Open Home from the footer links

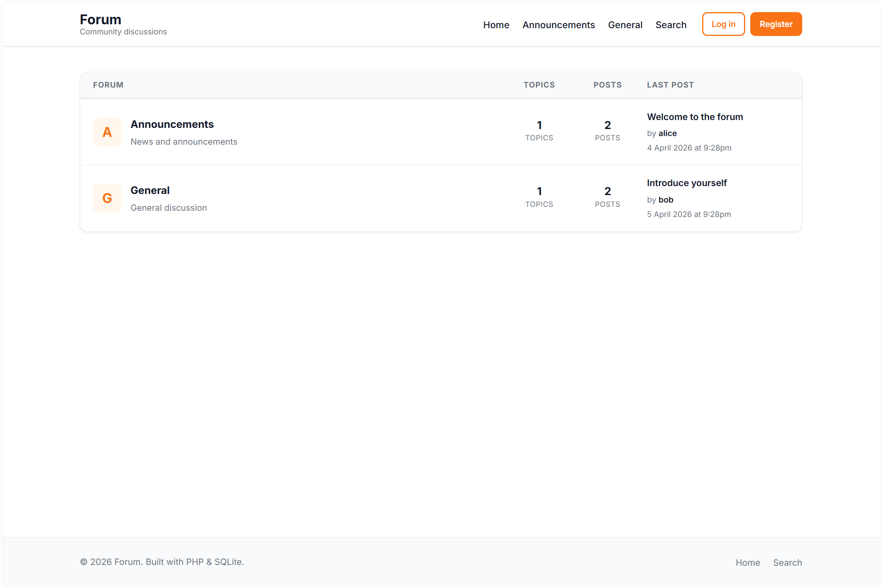click(x=748, y=562)
